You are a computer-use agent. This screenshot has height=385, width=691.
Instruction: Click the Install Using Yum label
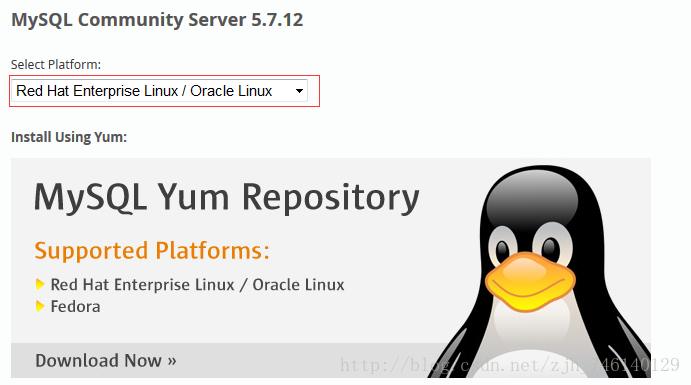[69, 137]
